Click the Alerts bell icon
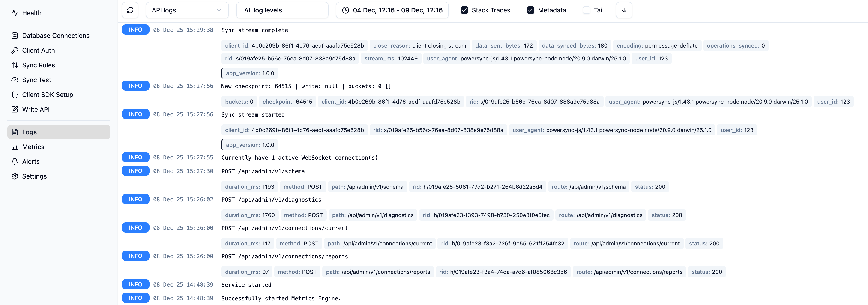 point(15,161)
